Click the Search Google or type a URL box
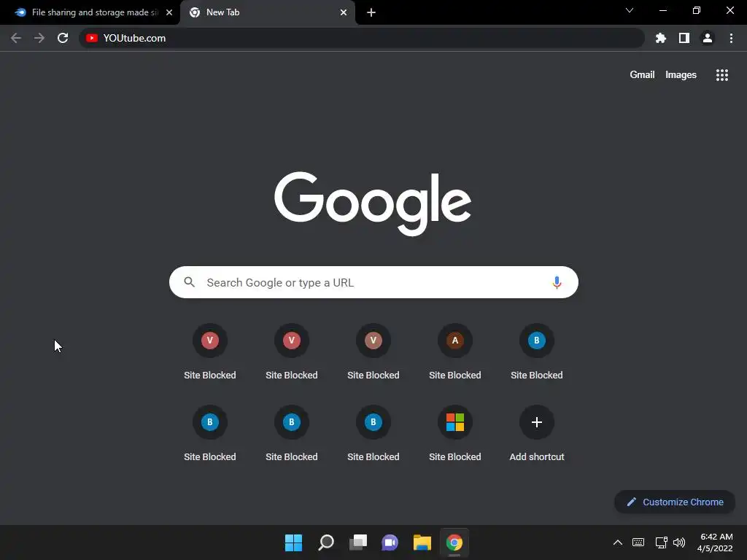Screen dimensions: 747x560 [x=373, y=282]
